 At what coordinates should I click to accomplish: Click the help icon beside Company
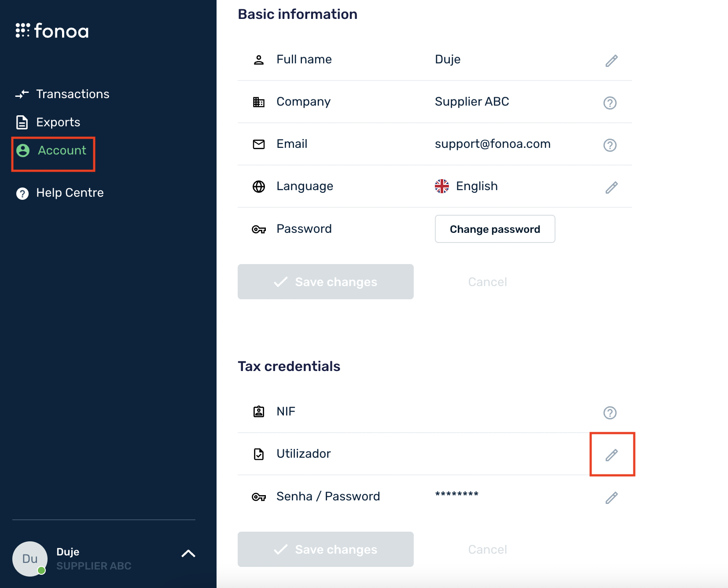(610, 103)
